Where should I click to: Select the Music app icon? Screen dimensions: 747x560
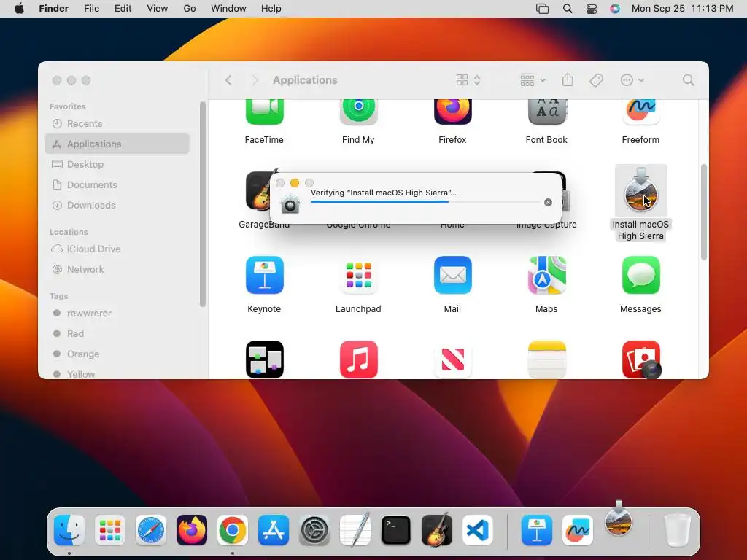click(x=359, y=359)
